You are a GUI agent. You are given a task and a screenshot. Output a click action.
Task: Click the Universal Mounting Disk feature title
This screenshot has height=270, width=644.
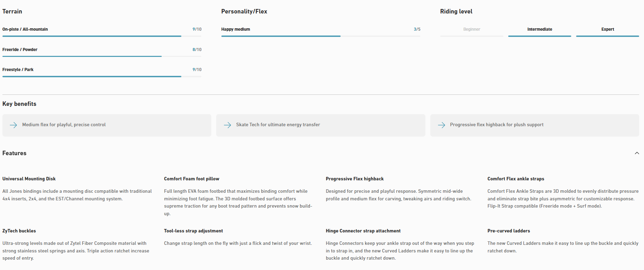(x=29, y=179)
